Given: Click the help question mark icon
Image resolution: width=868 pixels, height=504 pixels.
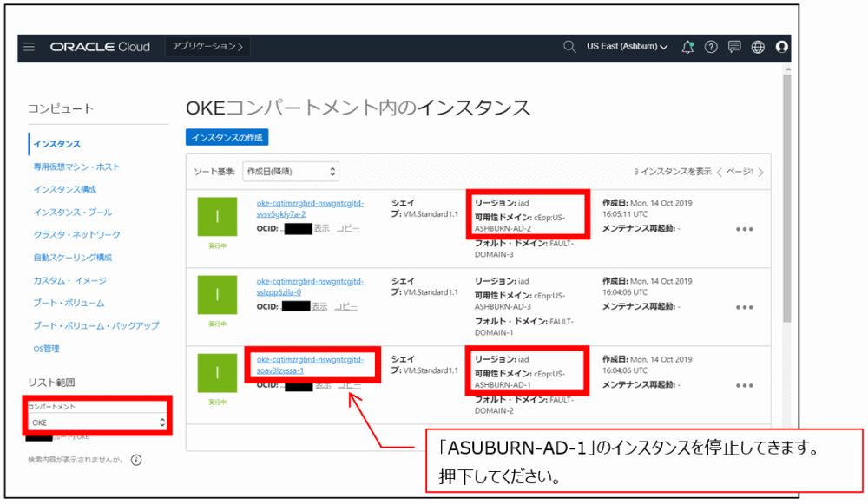Looking at the screenshot, I should [x=710, y=47].
